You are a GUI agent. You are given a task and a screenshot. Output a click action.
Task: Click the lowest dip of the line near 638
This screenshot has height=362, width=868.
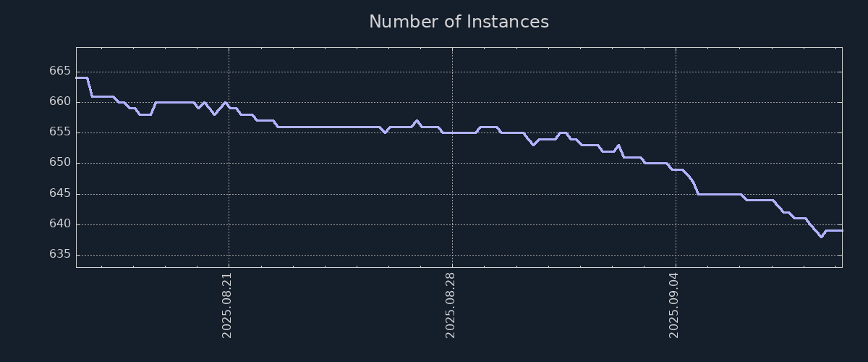[821, 237]
